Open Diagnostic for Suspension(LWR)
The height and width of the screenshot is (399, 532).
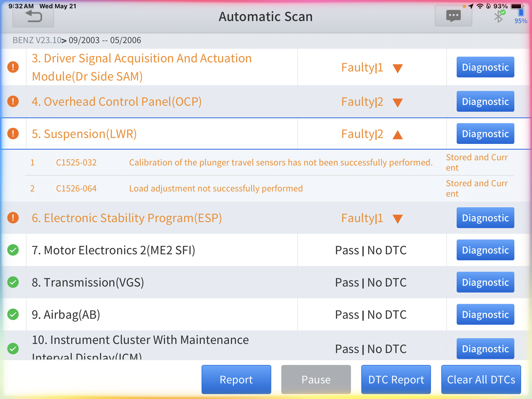pyautogui.click(x=485, y=134)
